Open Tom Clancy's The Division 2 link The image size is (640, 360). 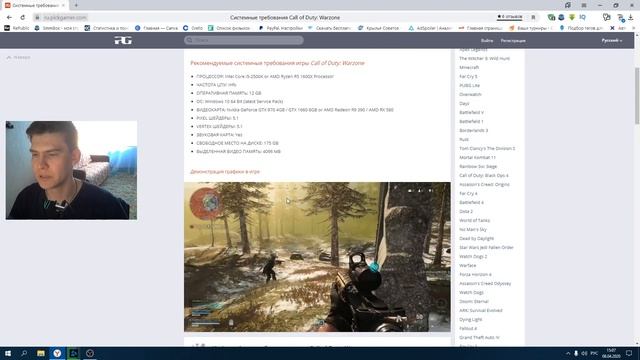[x=487, y=148]
